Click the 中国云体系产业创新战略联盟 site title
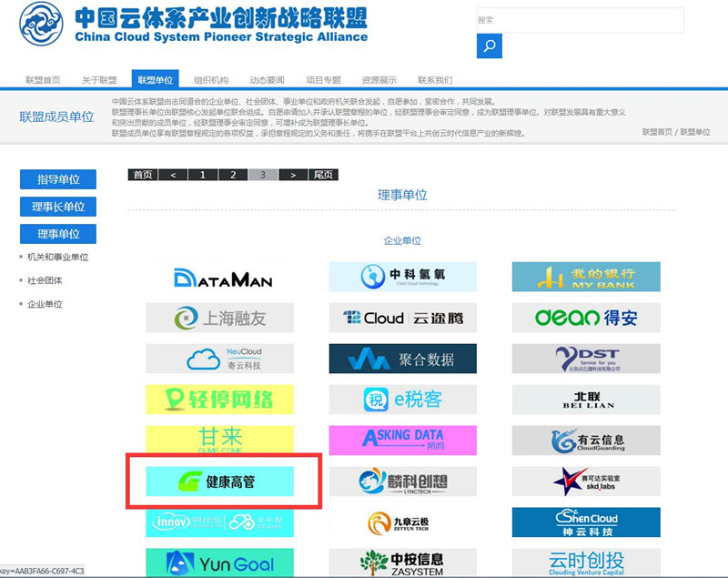This screenshot has width=728, height=578. 221,17
